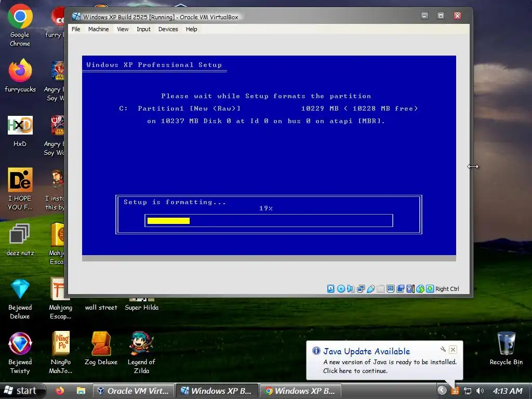This screenshot has height=399, width=532.
Task: Select the deez nutz desktop icon
Action: pyautogui.click(x=20, y=239)
